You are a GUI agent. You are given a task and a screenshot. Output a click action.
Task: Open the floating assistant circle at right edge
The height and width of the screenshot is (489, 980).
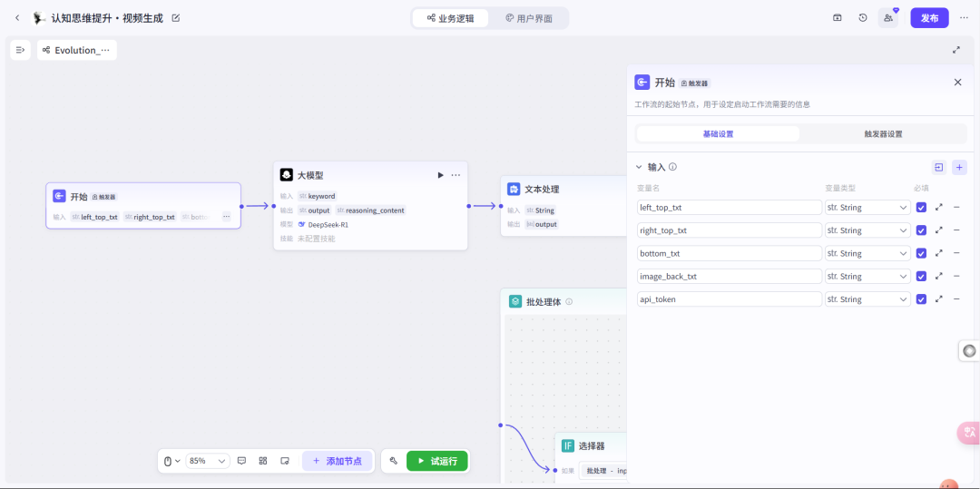[969, 351]
